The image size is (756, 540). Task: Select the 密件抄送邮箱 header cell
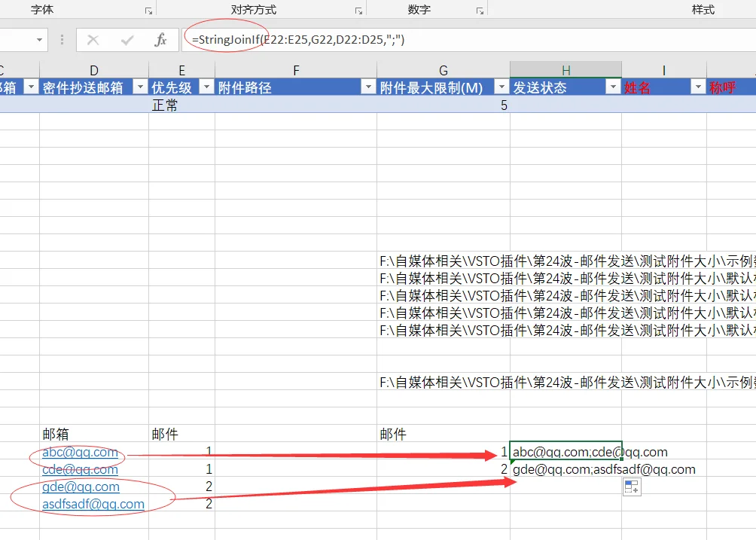(x=94, y=87)
